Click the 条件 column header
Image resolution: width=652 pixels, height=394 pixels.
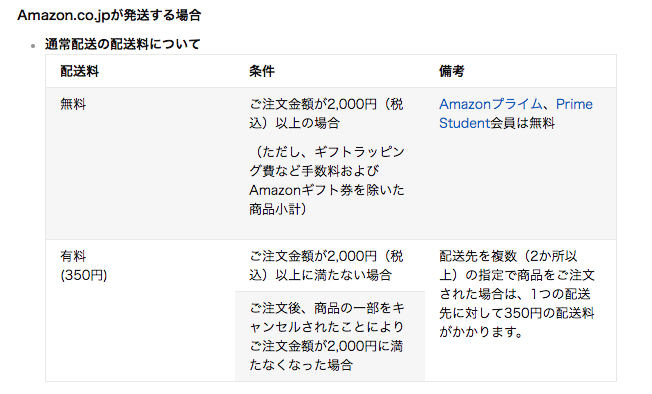point(262,71)
